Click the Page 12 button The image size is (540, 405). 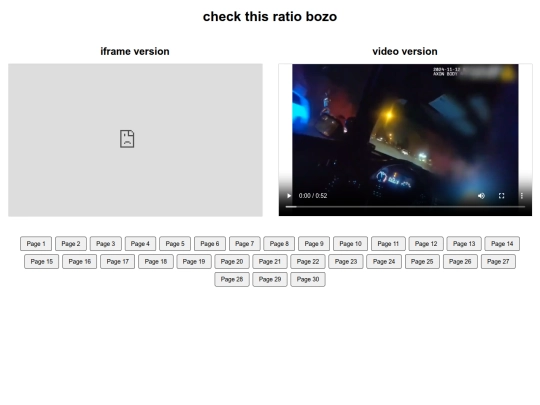pos(426,244)
